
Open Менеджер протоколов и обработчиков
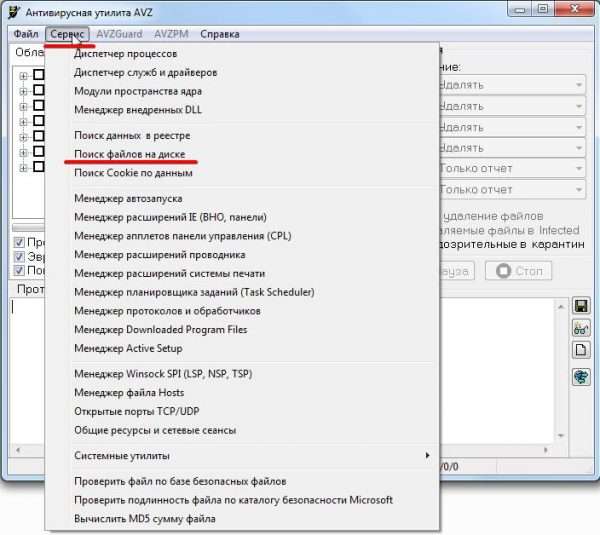(x=167, y=311)
